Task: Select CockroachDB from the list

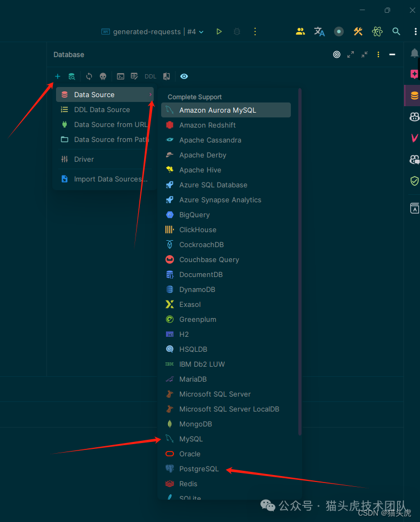Action: [x=226, y=245]
